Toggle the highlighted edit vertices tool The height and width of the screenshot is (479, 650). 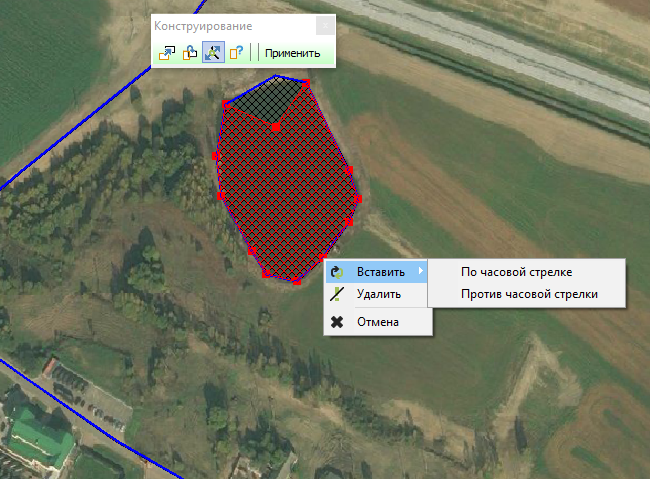click(213, 52)
